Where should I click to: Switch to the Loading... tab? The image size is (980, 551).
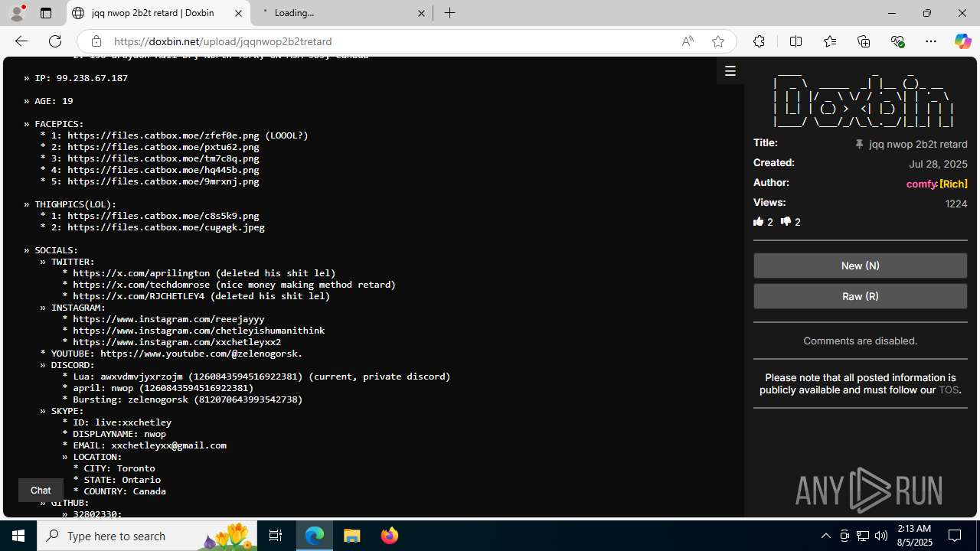(x=341, y=13)
